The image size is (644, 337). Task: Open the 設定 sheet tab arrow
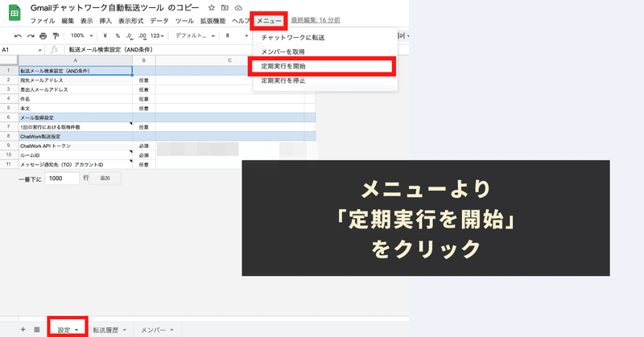[x=76, y=330]
